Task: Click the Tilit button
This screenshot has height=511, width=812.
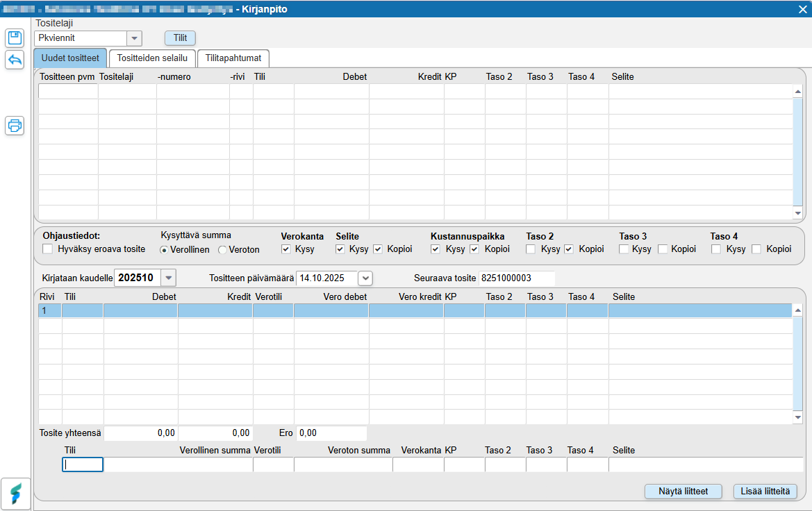Action: 180,37
